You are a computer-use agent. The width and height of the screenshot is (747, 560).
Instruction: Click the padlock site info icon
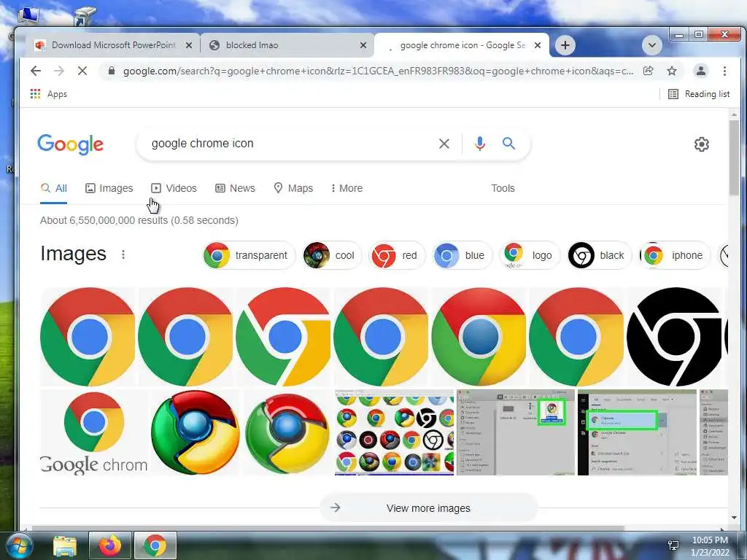coord(112,71)
